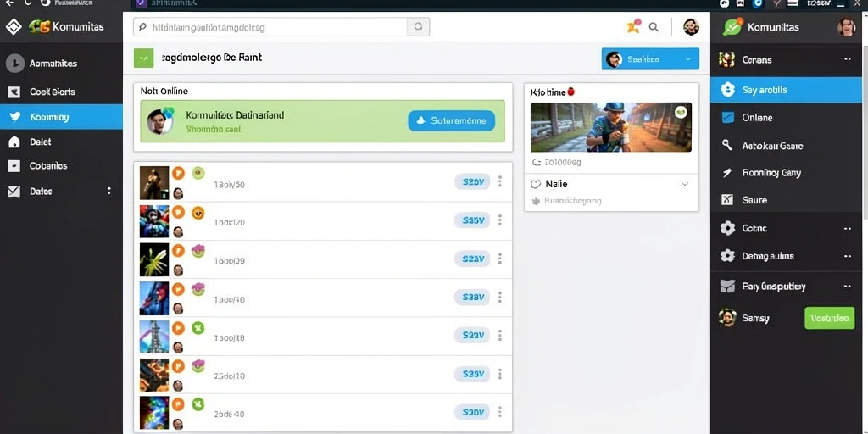The width and height of the screenshot is (868, 434).
Task: Click the green leaf Komunitas logo in right panel
Action: 732,27
